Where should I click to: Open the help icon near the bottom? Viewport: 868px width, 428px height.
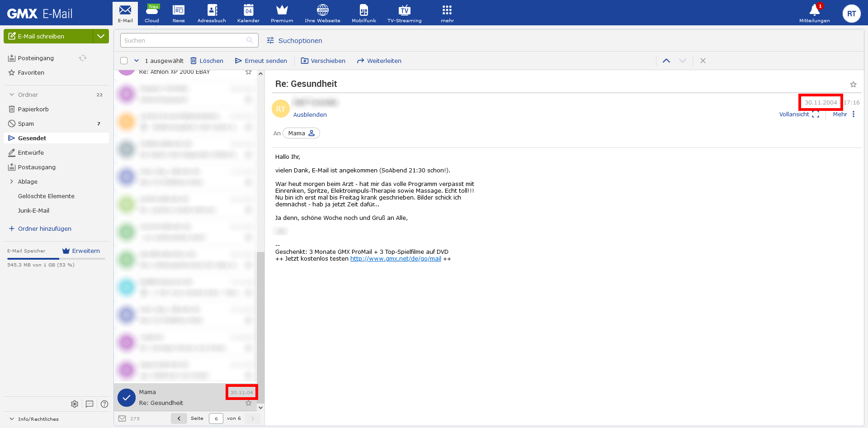pyautogui.click(x=104, y=404)
